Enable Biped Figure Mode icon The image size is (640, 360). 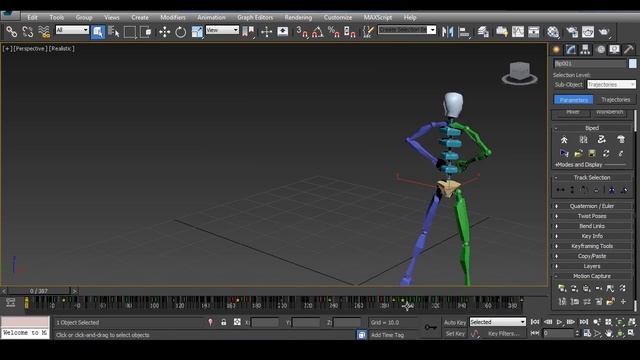pos(564,140)
